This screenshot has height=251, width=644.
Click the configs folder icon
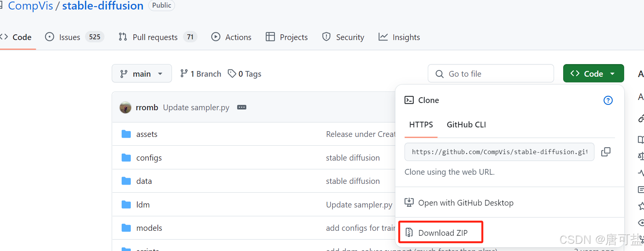126,158
